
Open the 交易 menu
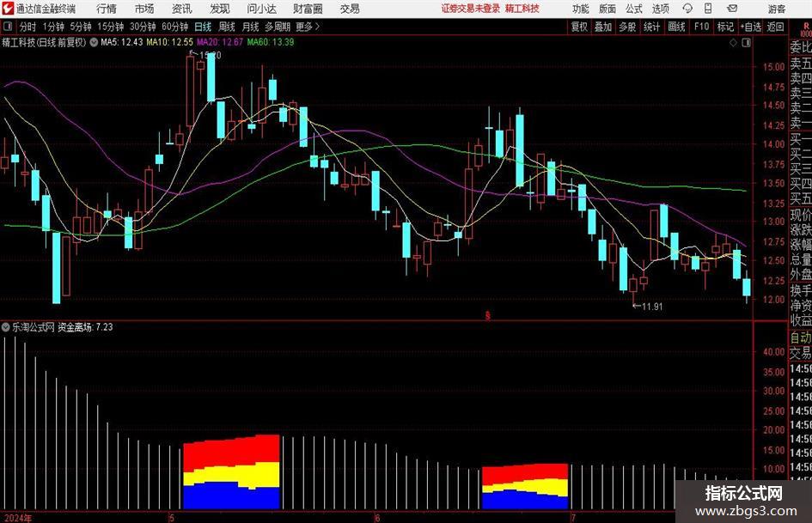[350, 9]
